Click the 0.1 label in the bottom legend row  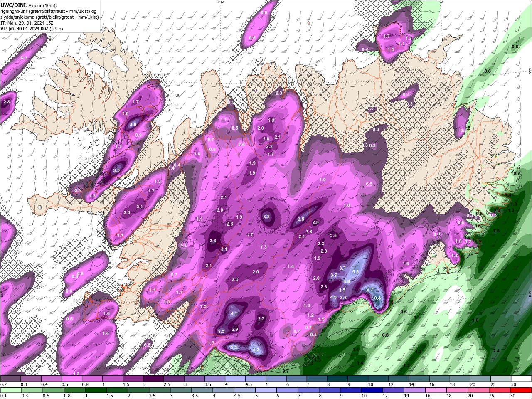[x=3, y=396]
